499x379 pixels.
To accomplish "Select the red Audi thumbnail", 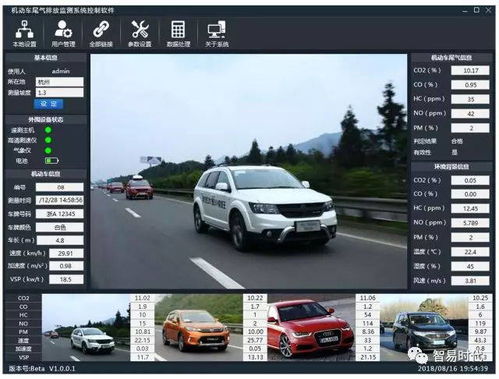I will (311, 328).
